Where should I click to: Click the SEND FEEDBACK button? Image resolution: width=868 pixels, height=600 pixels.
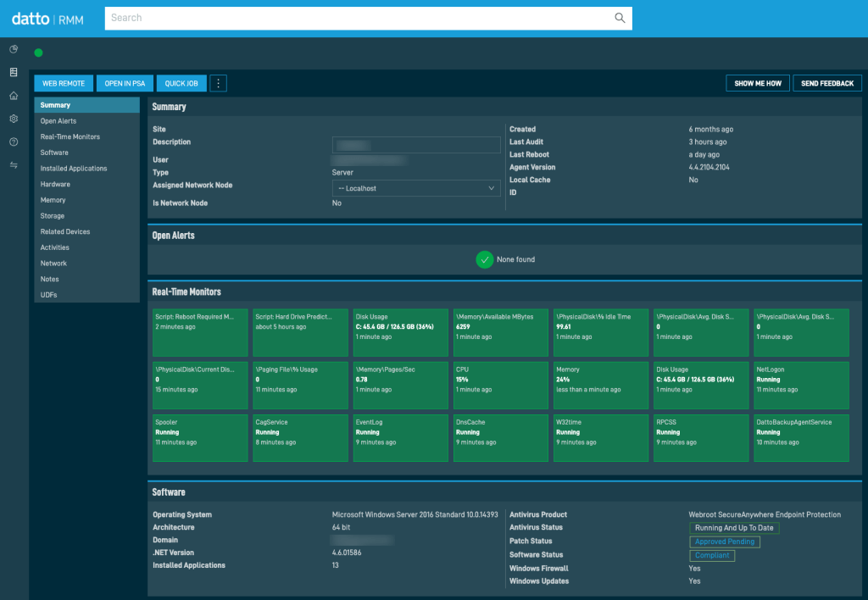827,83
